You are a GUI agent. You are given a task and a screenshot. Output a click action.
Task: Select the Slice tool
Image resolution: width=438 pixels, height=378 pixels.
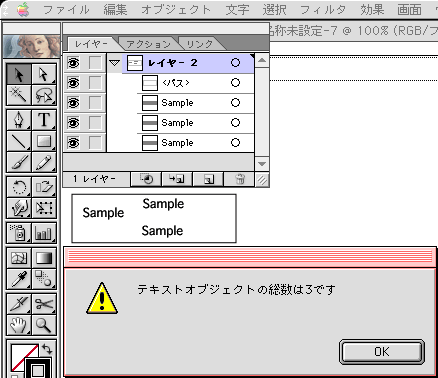point(19,304)
